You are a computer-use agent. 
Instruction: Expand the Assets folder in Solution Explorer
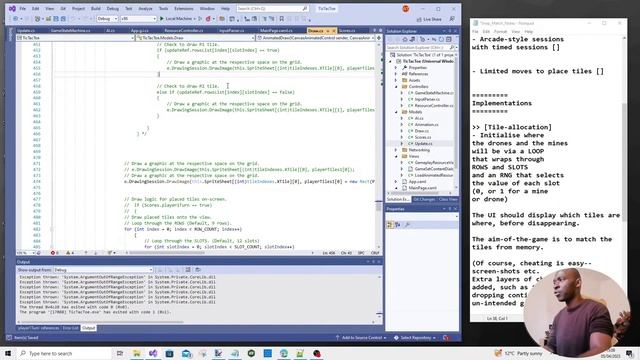click(396, 80)
